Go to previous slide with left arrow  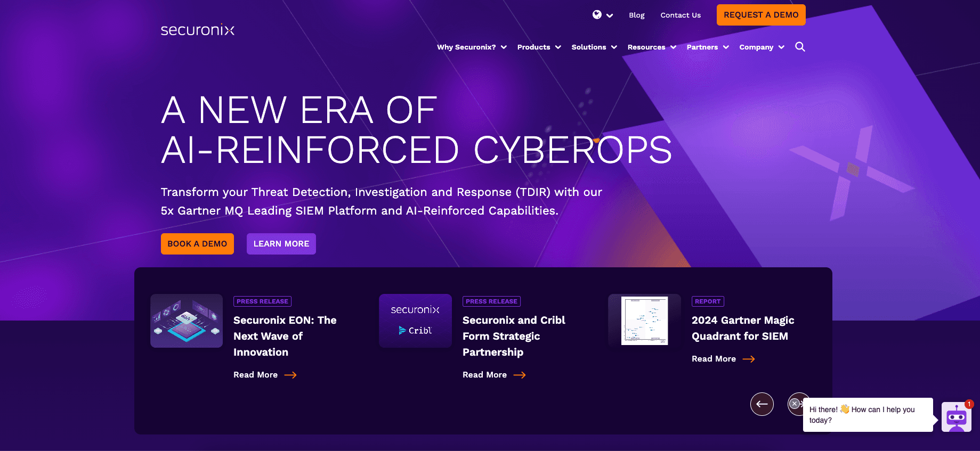coord(762,404)
